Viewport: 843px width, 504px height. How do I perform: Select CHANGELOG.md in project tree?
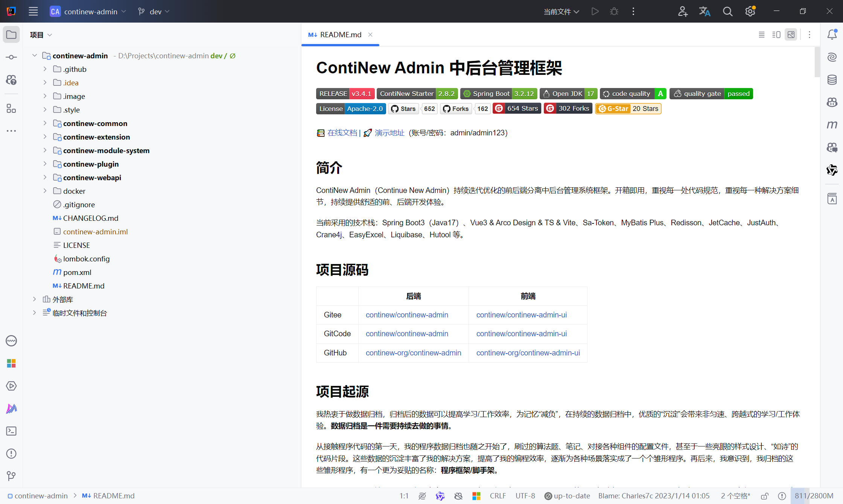tap(91, 218)
